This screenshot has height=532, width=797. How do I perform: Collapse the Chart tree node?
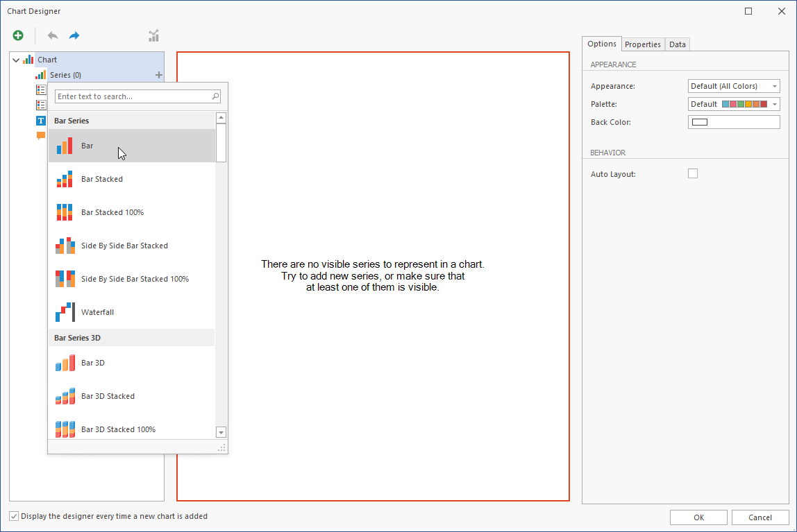[16, 60]
